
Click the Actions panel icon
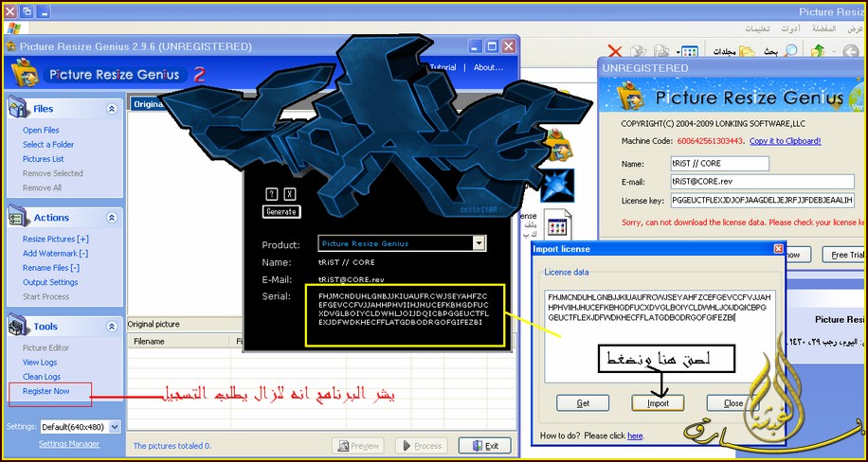click(18, 217)
